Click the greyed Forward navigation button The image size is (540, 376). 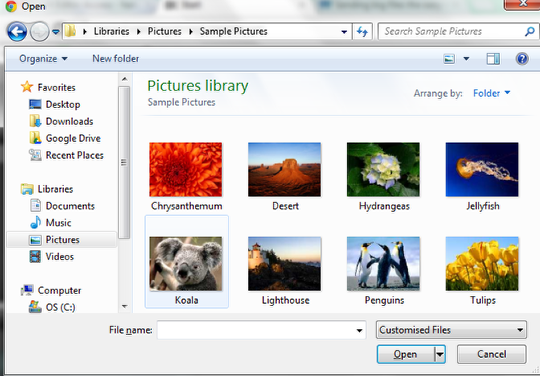tap(39, 32)
